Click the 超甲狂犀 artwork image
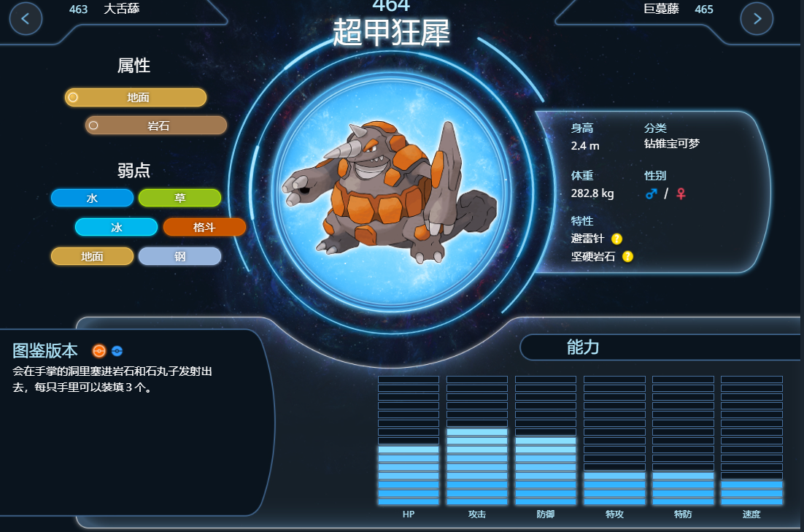804x532 pixels. point(390,193)
